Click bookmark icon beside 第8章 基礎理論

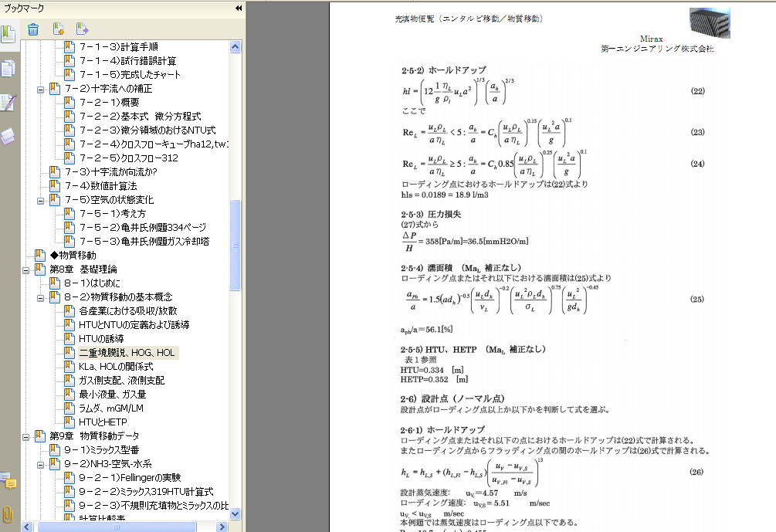[40, 269]
